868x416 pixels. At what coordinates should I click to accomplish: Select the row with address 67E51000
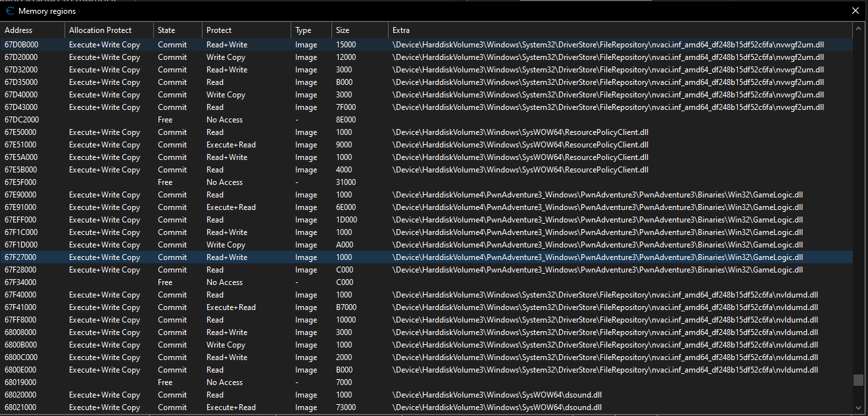[x=426, y=145]
